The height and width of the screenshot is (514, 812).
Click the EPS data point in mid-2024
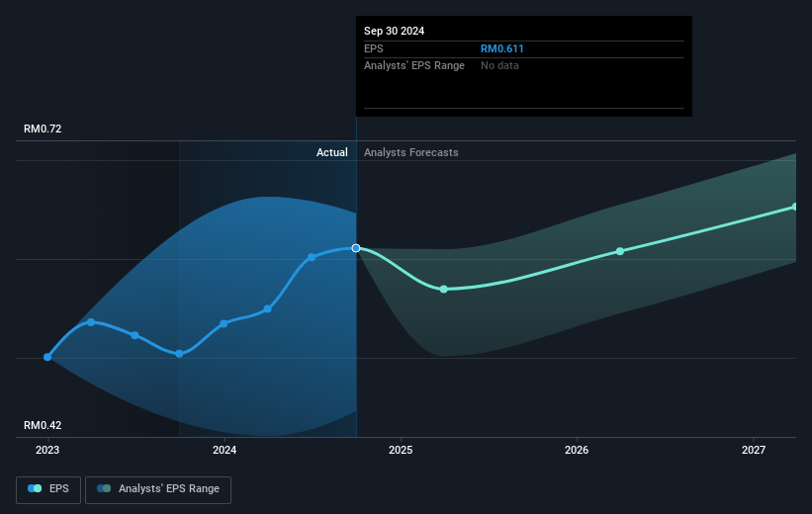tap(312, 257)
